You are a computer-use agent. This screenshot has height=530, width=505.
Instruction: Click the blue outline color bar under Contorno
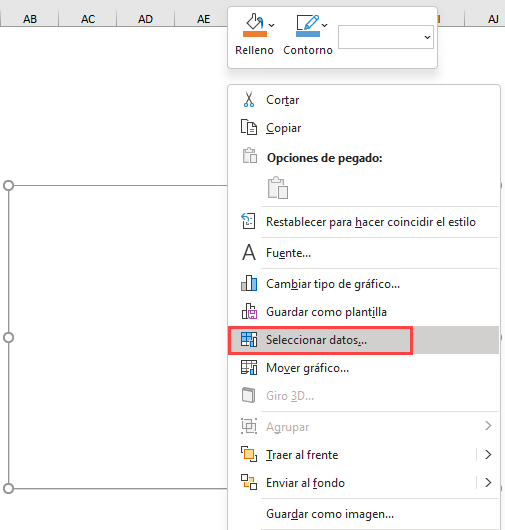pyautogui.click(x=308, y=34)
